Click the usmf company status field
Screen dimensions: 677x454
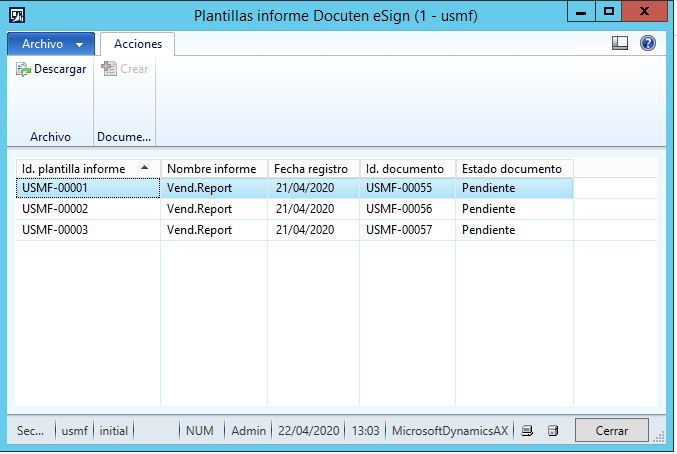(74, 431)
